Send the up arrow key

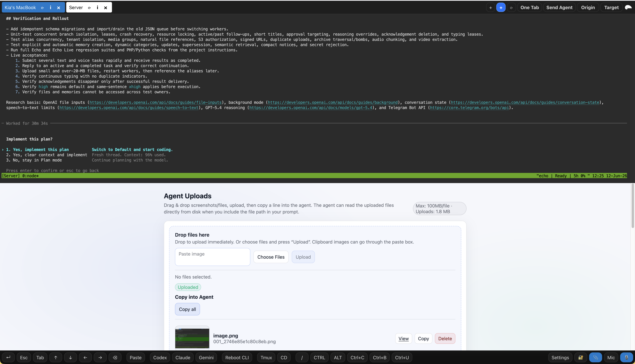[x=56, y=358]
